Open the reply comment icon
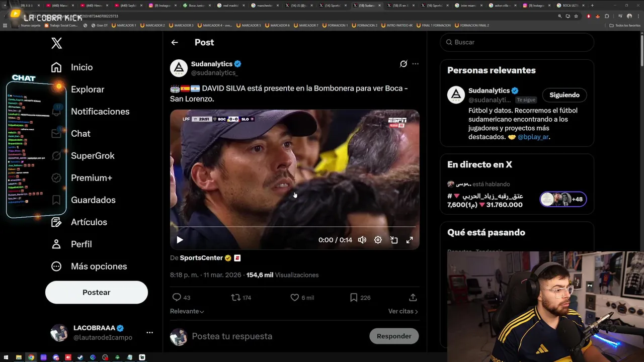The width and height of the screenshot is (644, 362). tap(177, 298)
